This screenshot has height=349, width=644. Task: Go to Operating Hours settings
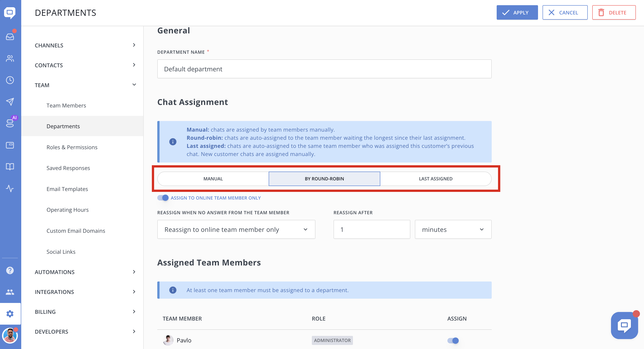coord(68,210)
